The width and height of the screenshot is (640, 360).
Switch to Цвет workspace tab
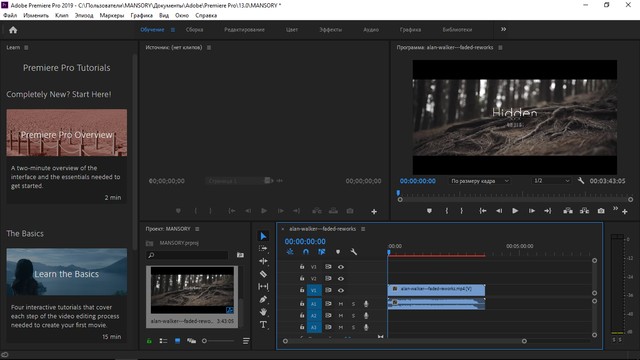point(291,30)
